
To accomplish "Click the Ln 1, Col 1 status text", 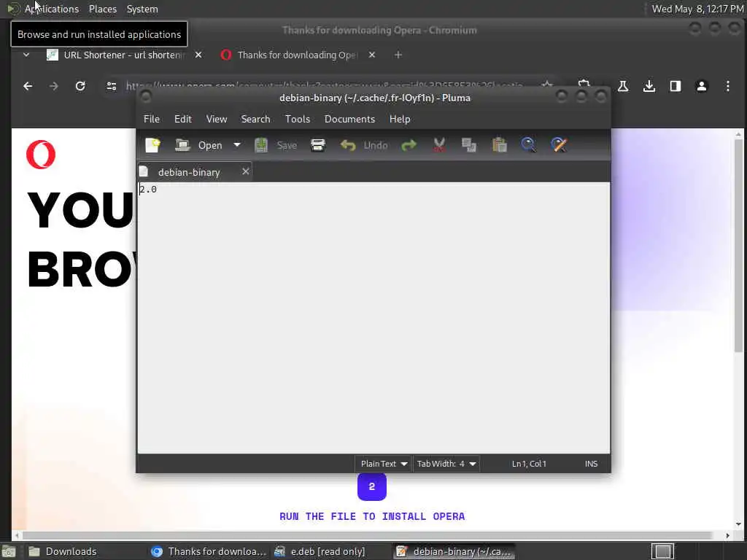I will tap(529, 464).
